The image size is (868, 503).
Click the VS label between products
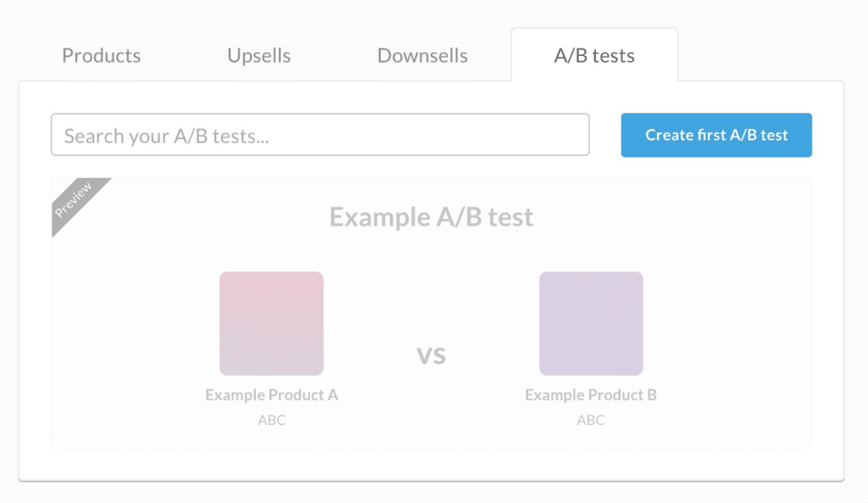[431, 355]
